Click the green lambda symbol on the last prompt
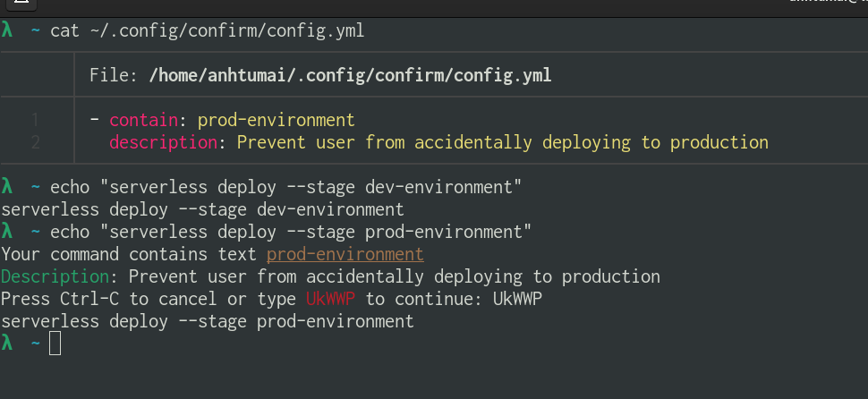 (6, 344)
